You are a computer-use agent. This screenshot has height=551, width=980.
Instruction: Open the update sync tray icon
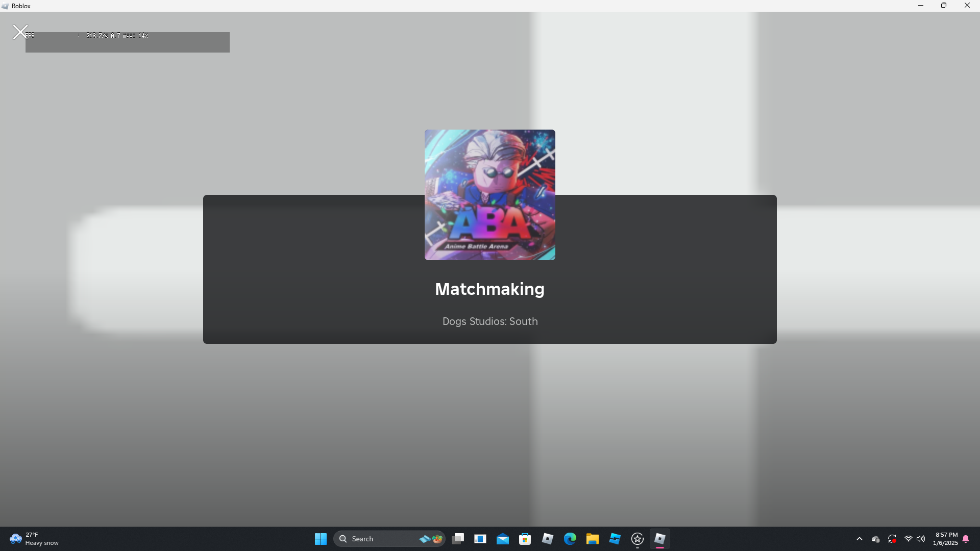(892, 539)
